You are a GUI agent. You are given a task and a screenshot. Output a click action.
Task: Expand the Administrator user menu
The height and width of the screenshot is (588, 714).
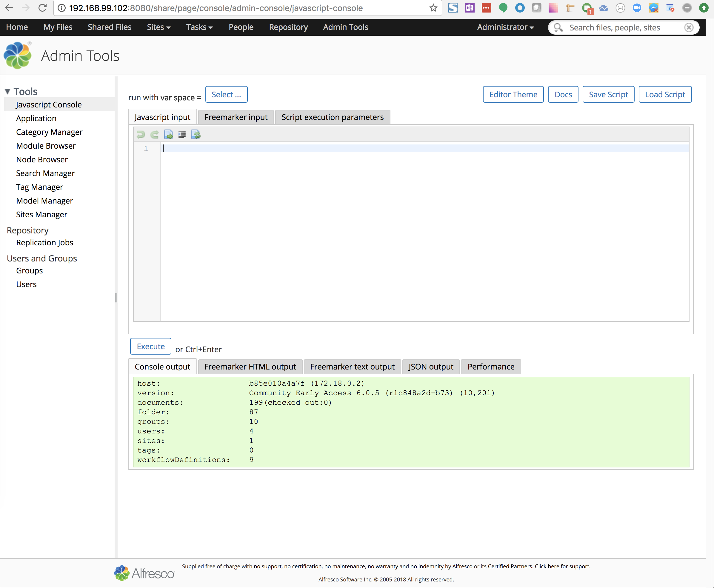click(505, 27)
